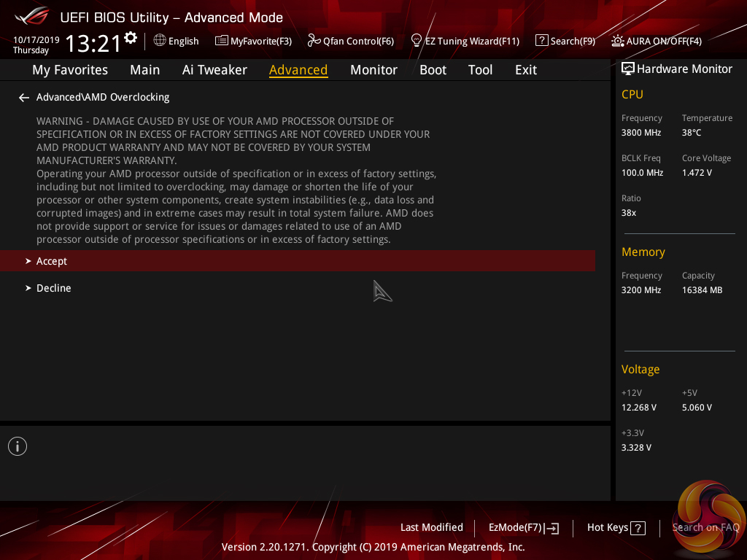Go to the Monitor tab
The width and height of the screenshot is (747, 560).
(x=373, y=70)
